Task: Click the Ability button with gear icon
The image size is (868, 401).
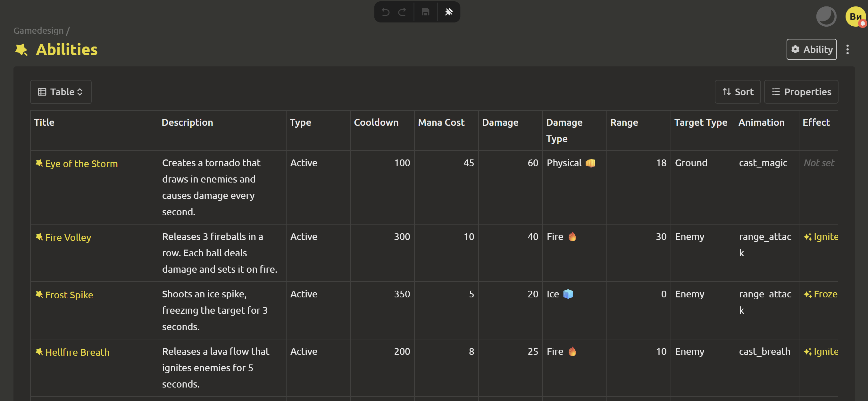Action: 811,50
